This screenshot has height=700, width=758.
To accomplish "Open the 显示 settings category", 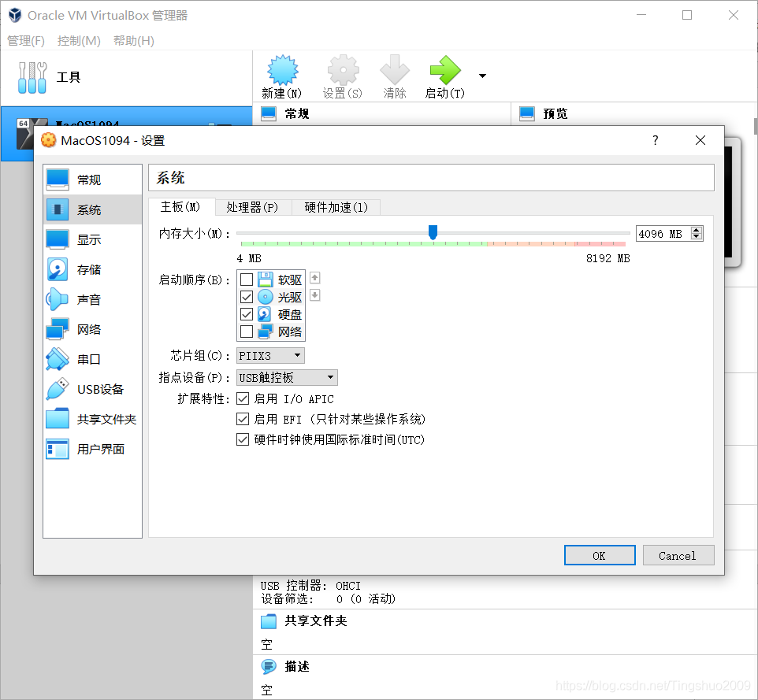I will tap(92, 239).
